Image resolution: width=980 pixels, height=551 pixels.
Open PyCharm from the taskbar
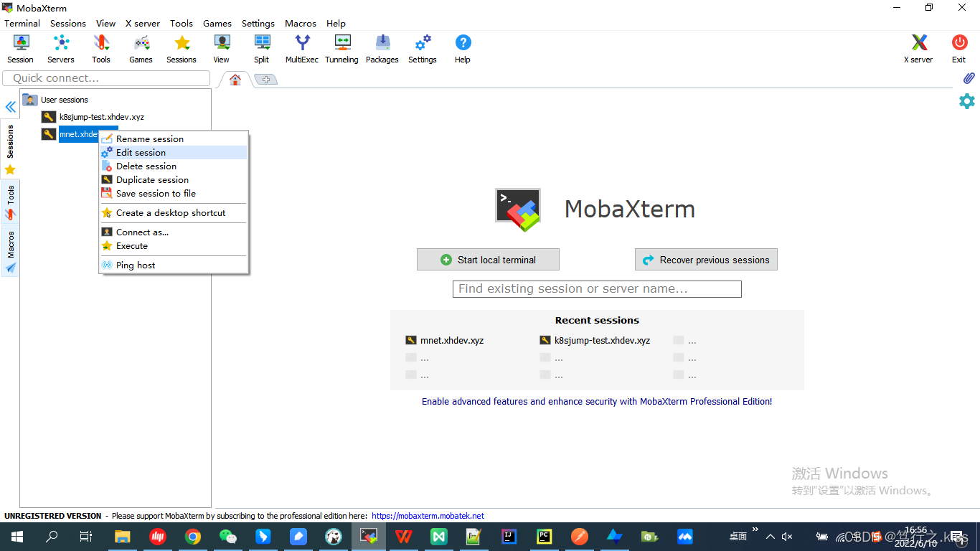click(545, 536)
